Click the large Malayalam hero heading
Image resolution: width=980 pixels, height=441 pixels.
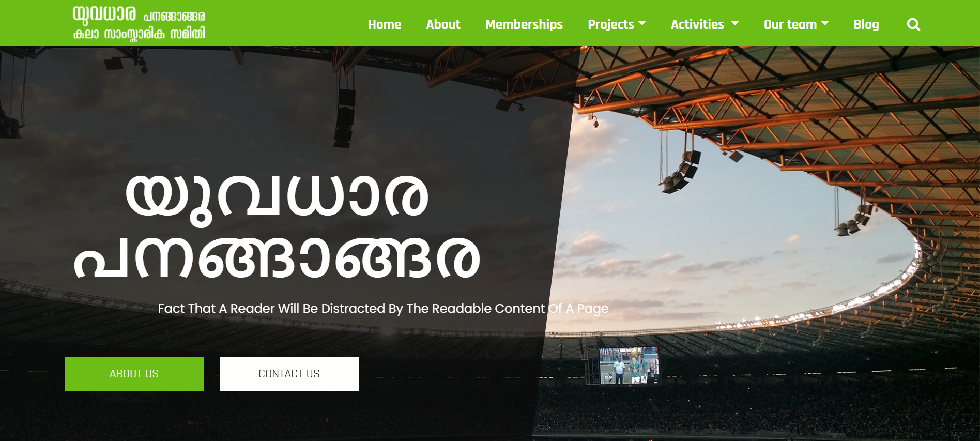tap(277, 226)
